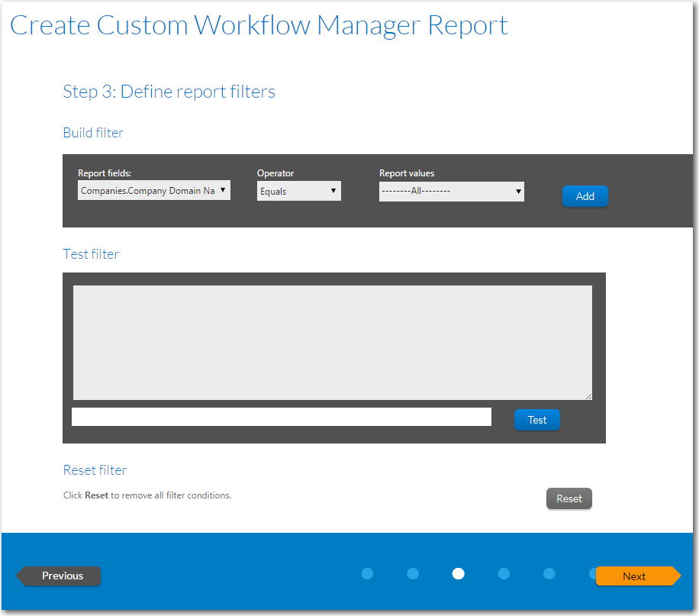
Task: Select the step dot beside Next
Action: (x=594, y=573)
